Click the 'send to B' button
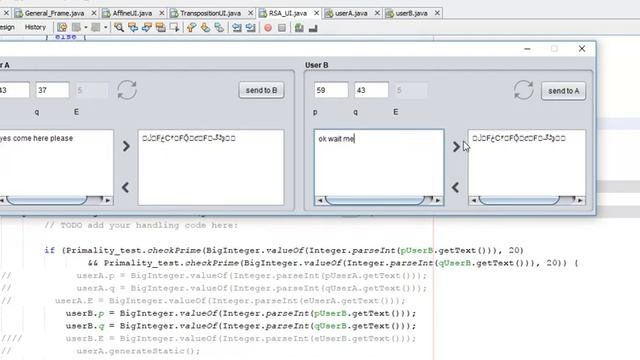This screenshot has width=640, height=360. [262, 90]
